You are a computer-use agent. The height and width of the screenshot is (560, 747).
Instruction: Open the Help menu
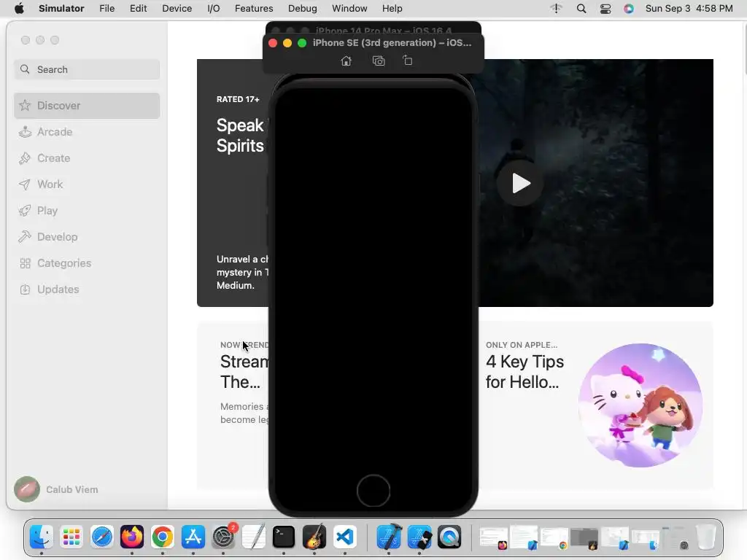tap(392, 9)
